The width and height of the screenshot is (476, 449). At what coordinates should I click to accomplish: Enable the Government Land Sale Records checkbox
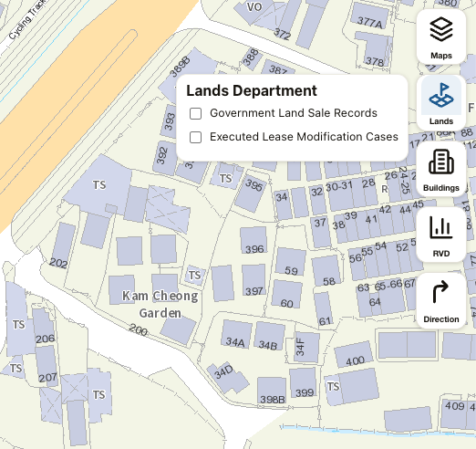(195, 113)
